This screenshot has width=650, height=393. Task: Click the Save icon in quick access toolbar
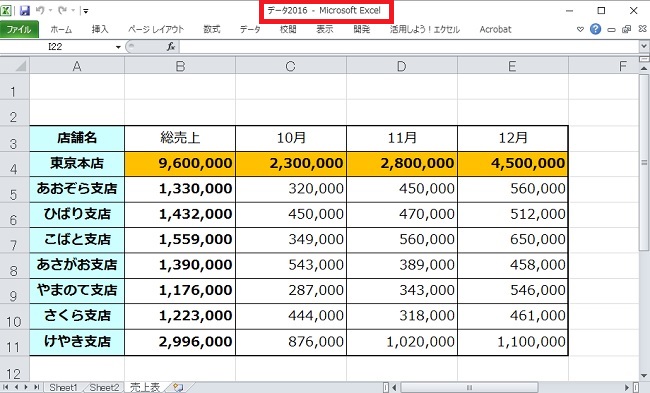[25, 10]
